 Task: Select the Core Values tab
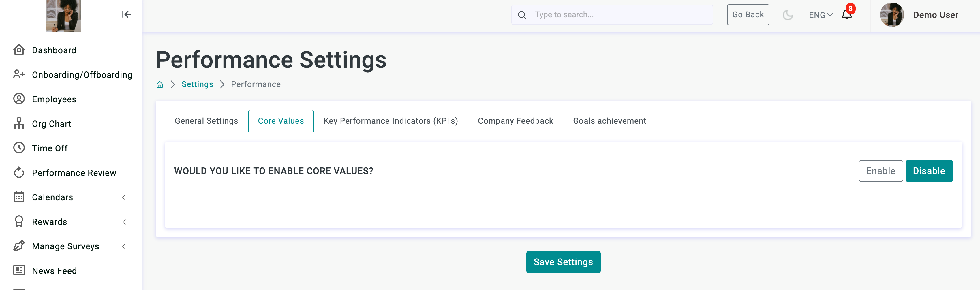tap(281, 121)
